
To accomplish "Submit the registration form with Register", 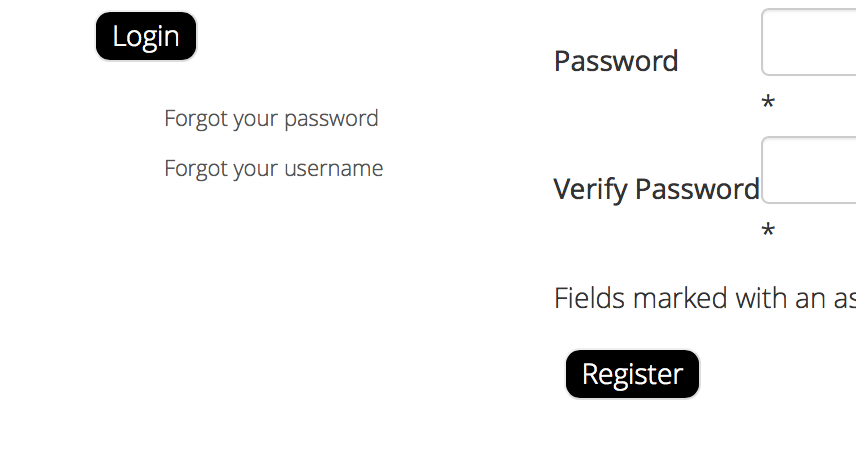I will coord(632,374).
